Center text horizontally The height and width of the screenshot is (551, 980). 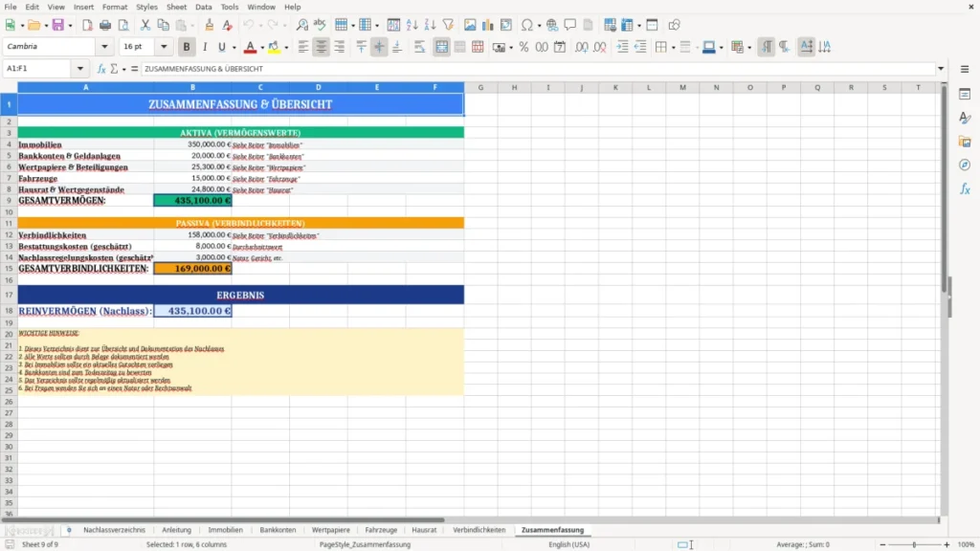(322, 47)
